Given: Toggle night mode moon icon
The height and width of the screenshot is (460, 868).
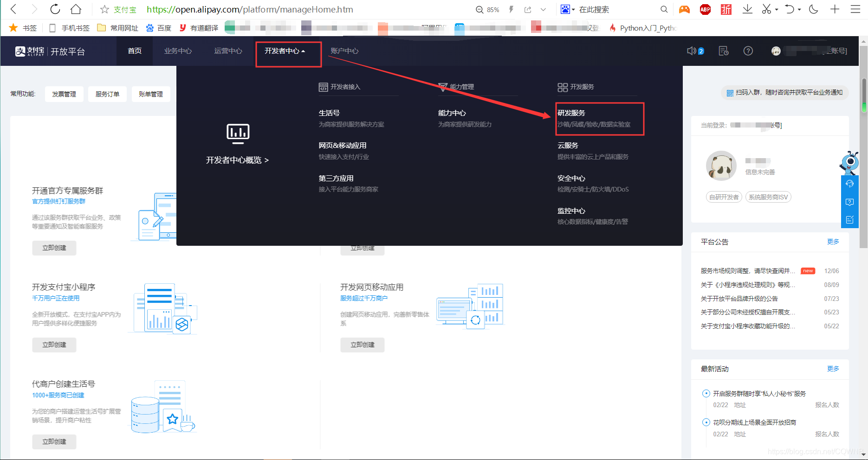Looking at the screenshot, I should pyautogui.click(x=814, y=9).
